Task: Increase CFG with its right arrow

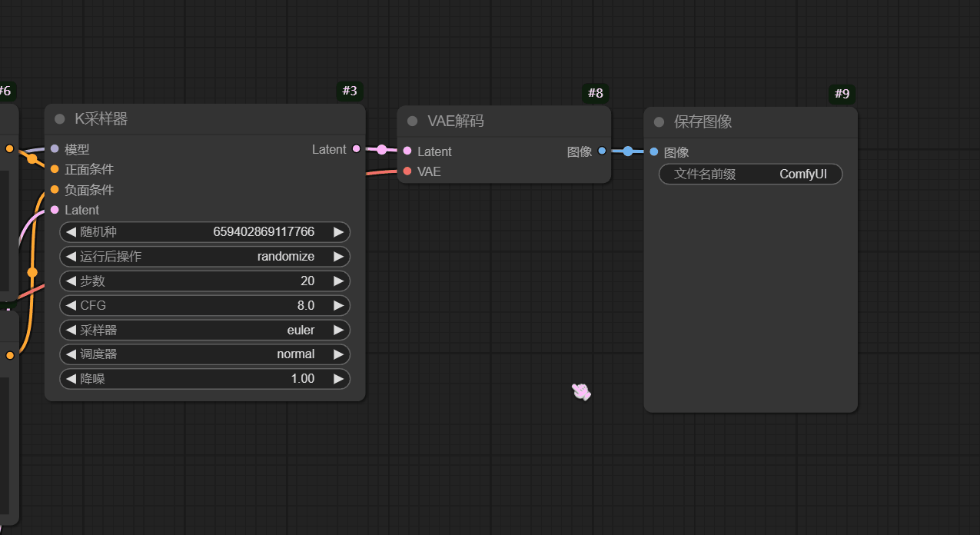Action: [338, 306]
